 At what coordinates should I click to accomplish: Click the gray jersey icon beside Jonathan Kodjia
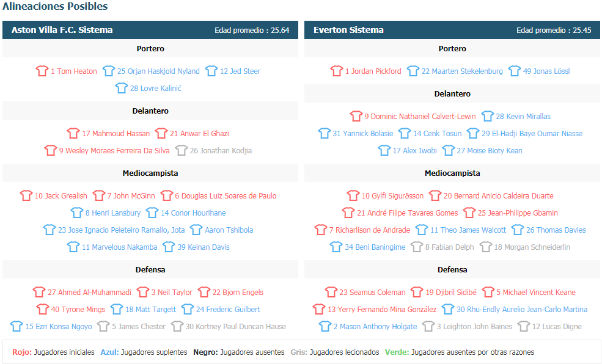[182, 150]
